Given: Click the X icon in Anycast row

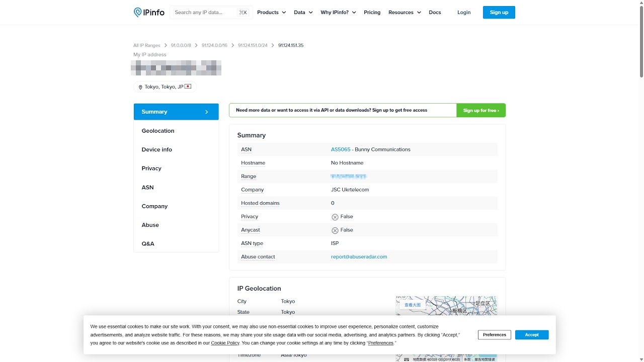Looking at the screenshot, I should pyautogui.click(x=335, y=230).
